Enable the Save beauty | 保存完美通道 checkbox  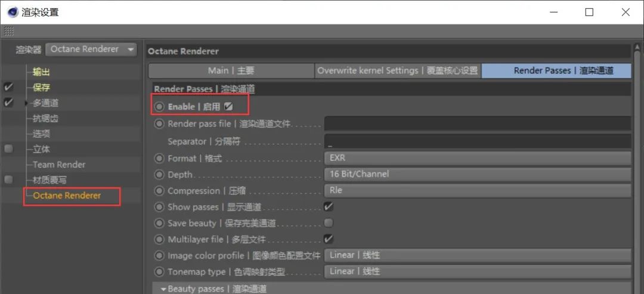[x=328, y=223]
